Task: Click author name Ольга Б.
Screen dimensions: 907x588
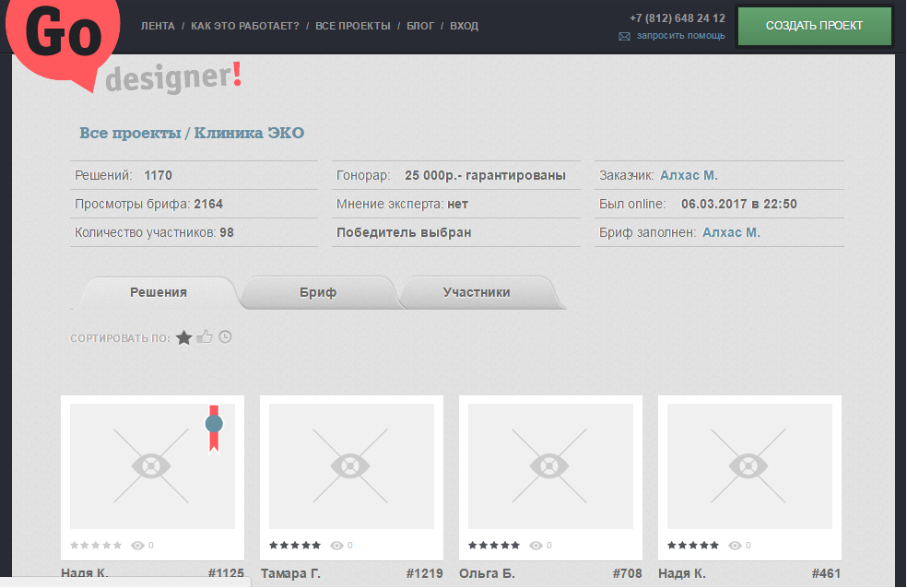Action: pyautogui.click(x=487, y=573)
